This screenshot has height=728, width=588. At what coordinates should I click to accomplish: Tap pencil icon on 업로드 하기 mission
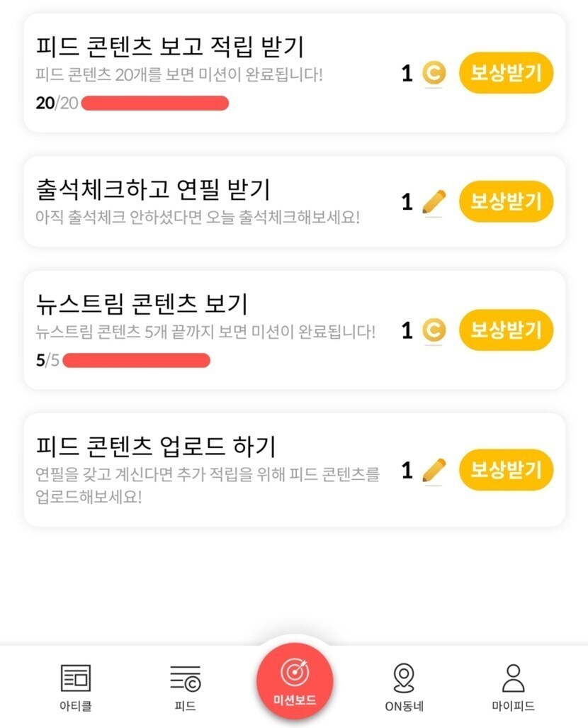[x=434, y=470]
